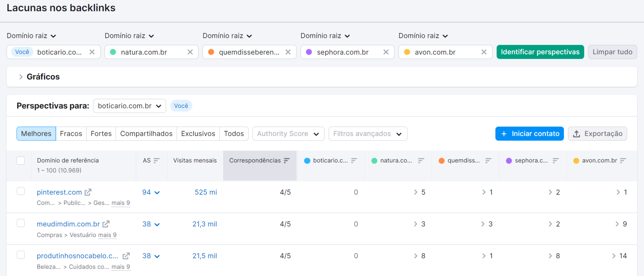Click the avon.com.br domain input field
644x276 pixels.
pyautogui.click(x=445, y=52)
